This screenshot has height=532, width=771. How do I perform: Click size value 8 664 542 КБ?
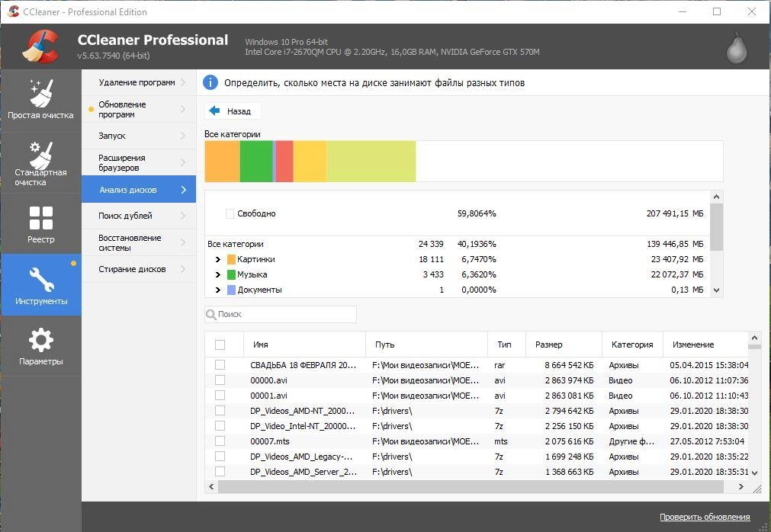tap(569, 365)
